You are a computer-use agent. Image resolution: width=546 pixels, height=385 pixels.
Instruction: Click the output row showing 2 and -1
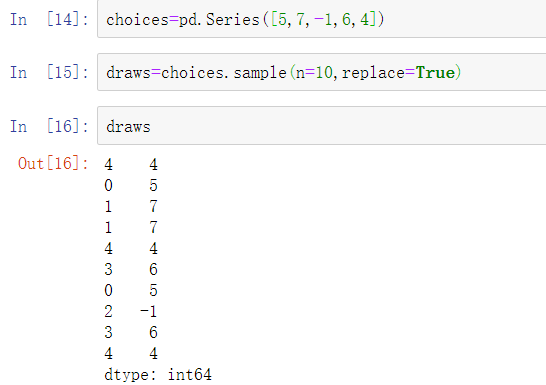[131, 311]
